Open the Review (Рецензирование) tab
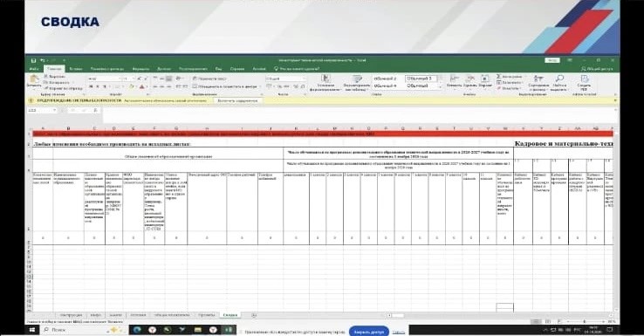Screen dimensions: 644x336 [193, 69]
